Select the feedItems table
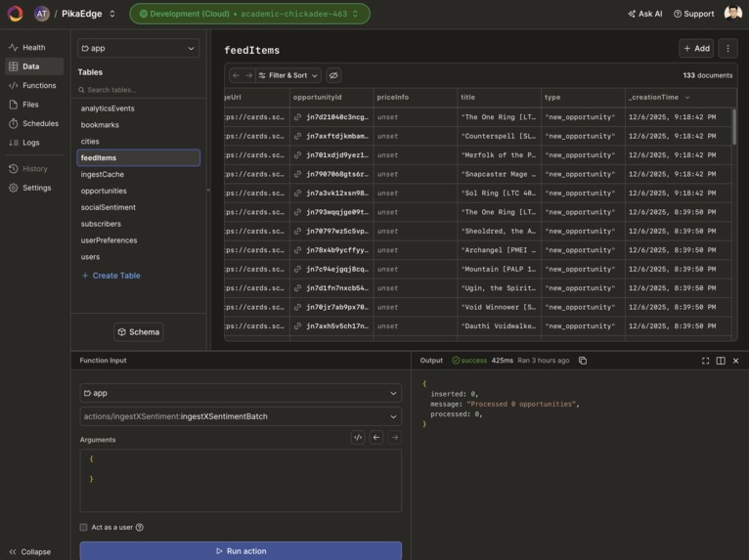This screenshot has width=749, height=560. (x=138, y=157)
